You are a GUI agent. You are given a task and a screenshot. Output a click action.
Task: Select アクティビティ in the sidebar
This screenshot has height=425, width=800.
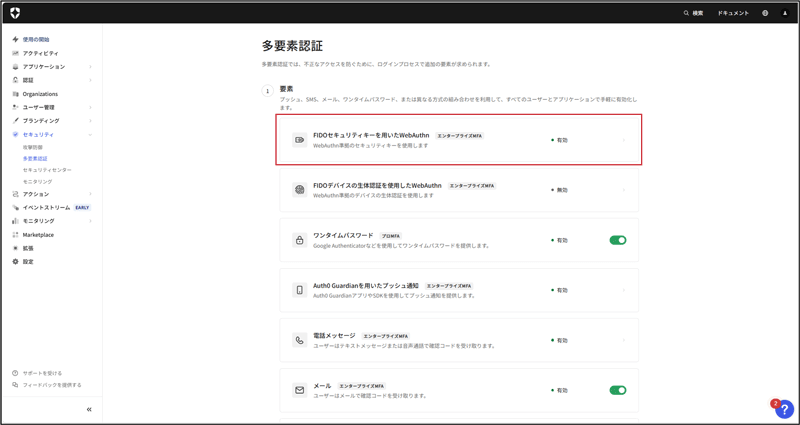[40, 53]
